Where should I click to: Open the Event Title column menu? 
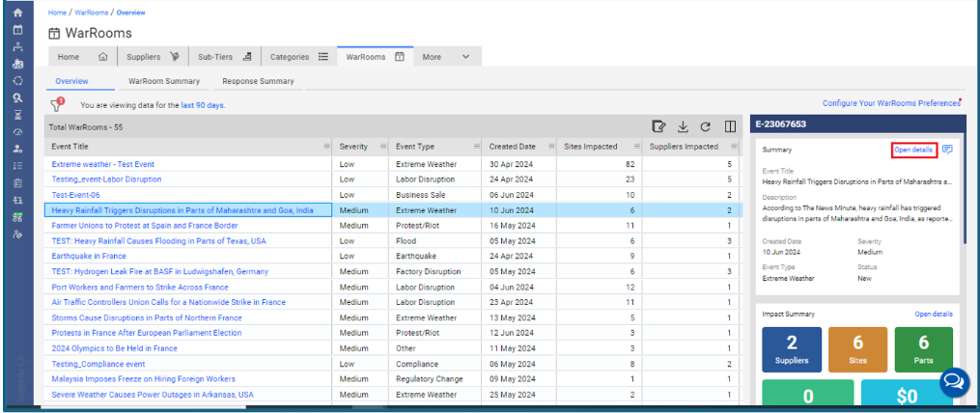point(326,147)
